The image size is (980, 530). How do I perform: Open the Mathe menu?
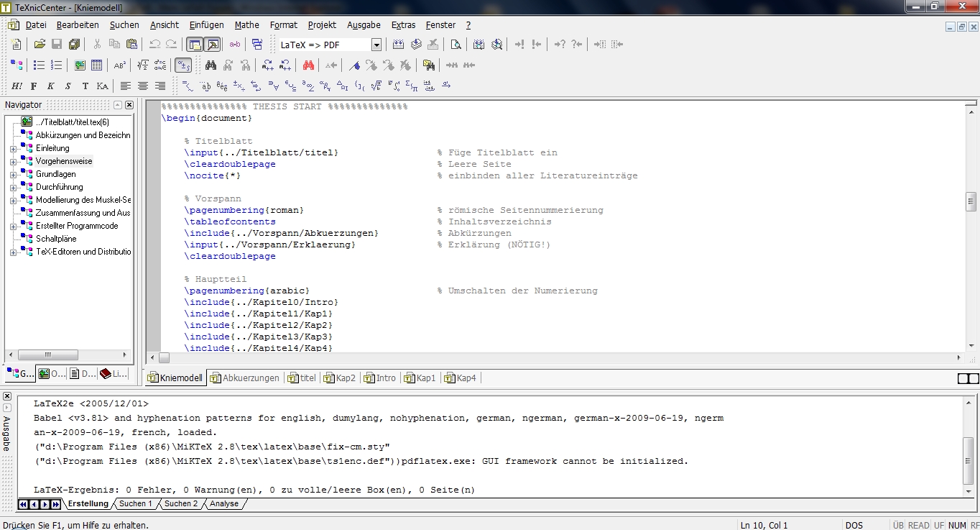point(247,24)
